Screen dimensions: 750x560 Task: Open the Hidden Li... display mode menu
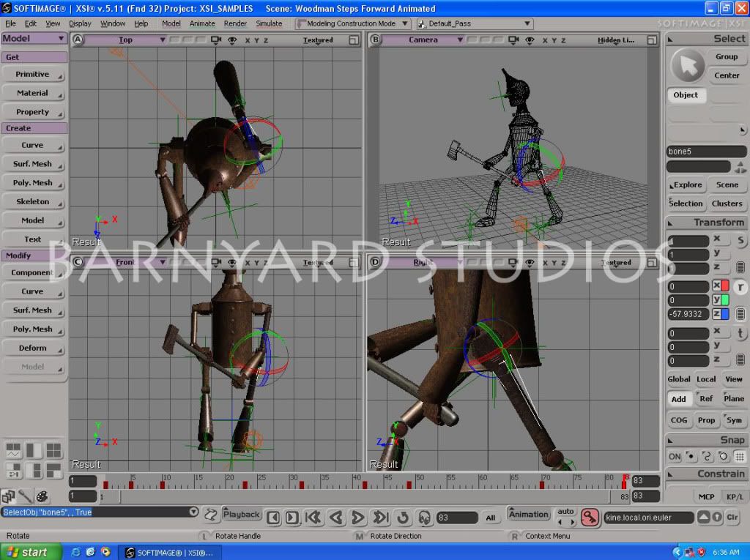(x=615, y=40)
